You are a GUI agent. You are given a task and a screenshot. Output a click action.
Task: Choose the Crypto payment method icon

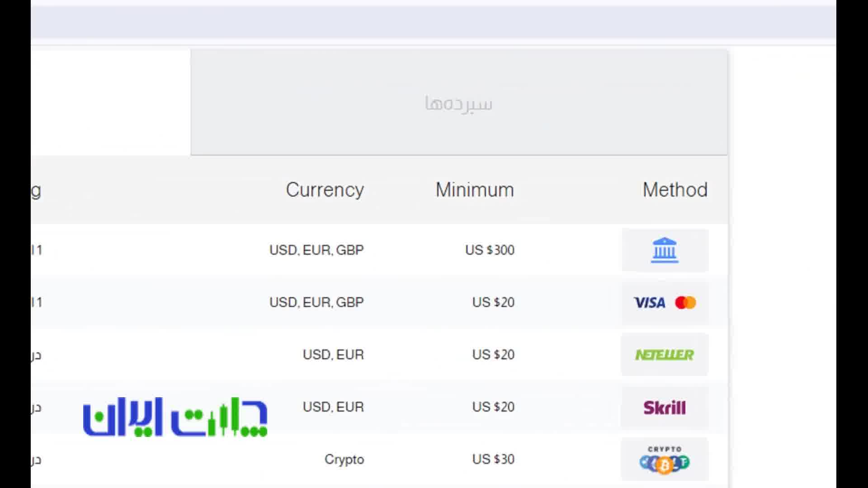665,460
